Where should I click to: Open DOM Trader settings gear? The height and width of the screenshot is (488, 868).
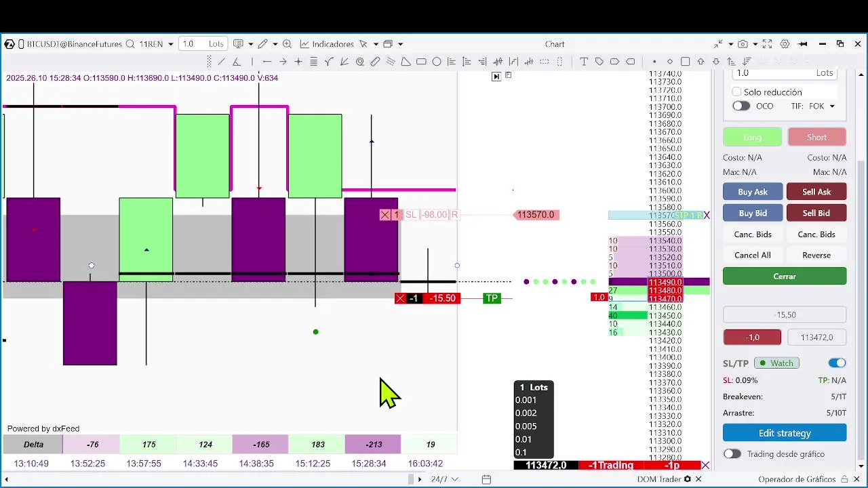click(687, 479)
